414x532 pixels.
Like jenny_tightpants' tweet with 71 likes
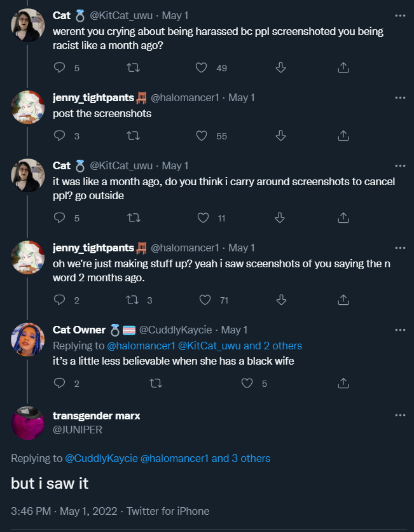point(205,300)
